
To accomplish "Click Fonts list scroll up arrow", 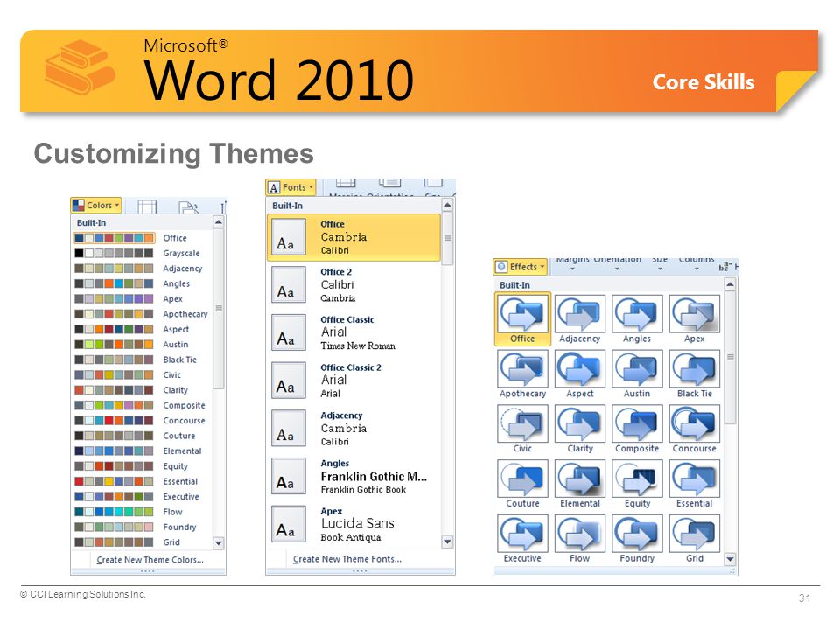I will tap(447, 205).
